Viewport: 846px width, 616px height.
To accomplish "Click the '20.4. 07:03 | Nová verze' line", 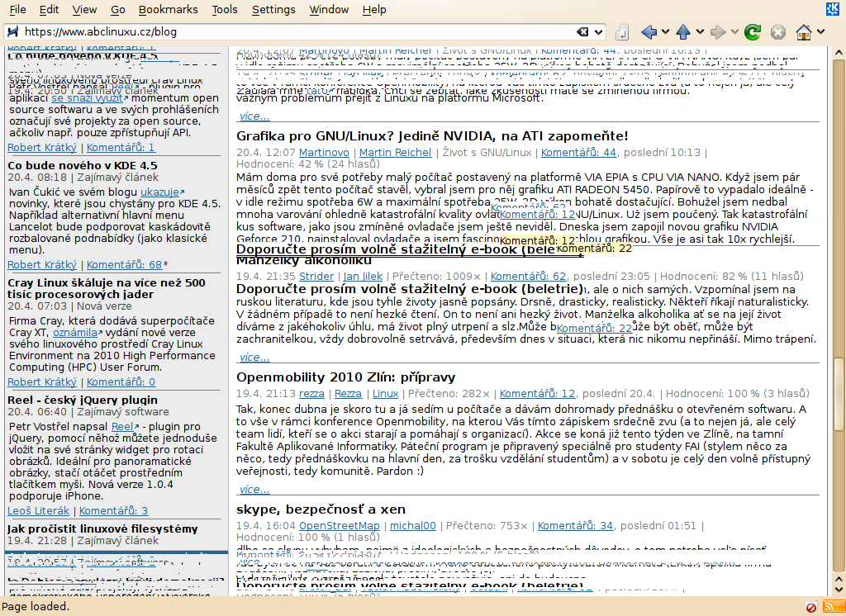I will pos(69,306).
